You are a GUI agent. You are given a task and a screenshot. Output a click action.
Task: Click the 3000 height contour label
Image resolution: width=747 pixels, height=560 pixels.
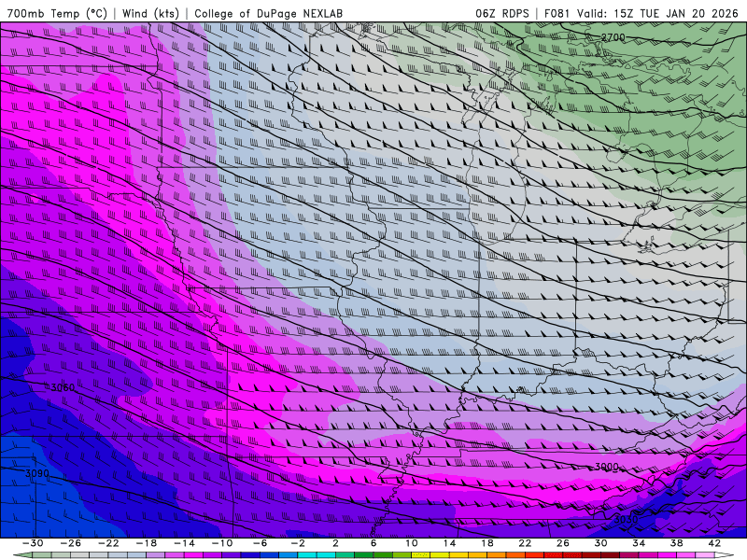[x=606, y=467]
